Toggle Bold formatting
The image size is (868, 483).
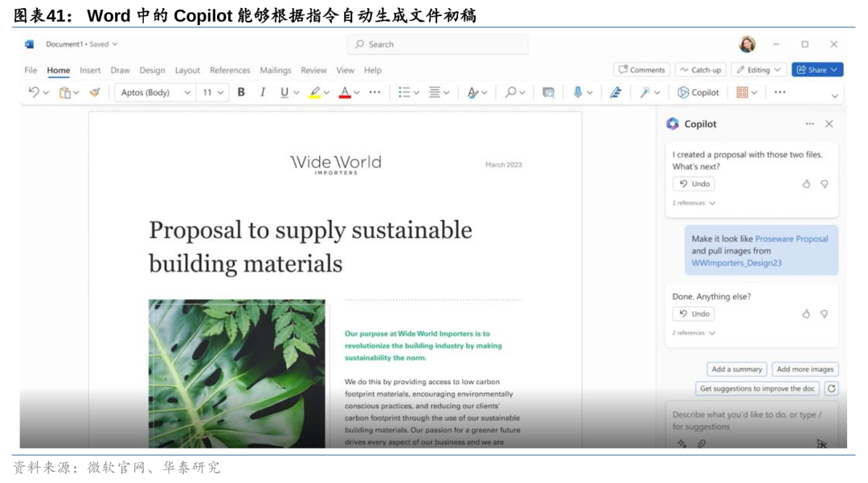pyautogui.click(x=241, y=92)
